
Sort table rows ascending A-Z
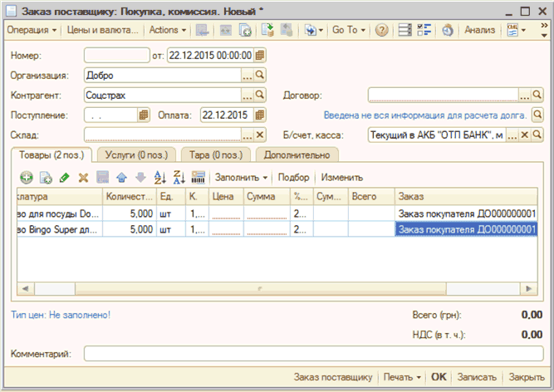click(160, 177)
